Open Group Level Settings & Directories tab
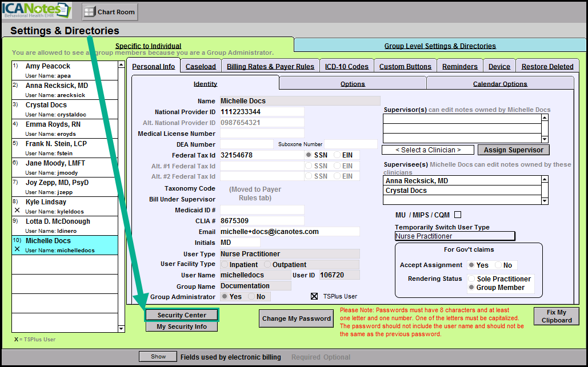This screenshot has width=588, height=367. coord(439,46)
